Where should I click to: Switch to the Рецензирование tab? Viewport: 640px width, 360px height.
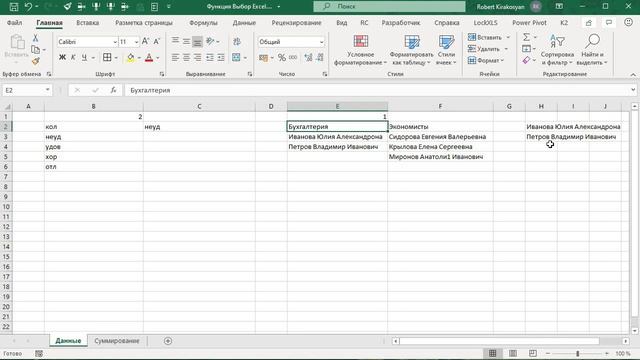296,23
